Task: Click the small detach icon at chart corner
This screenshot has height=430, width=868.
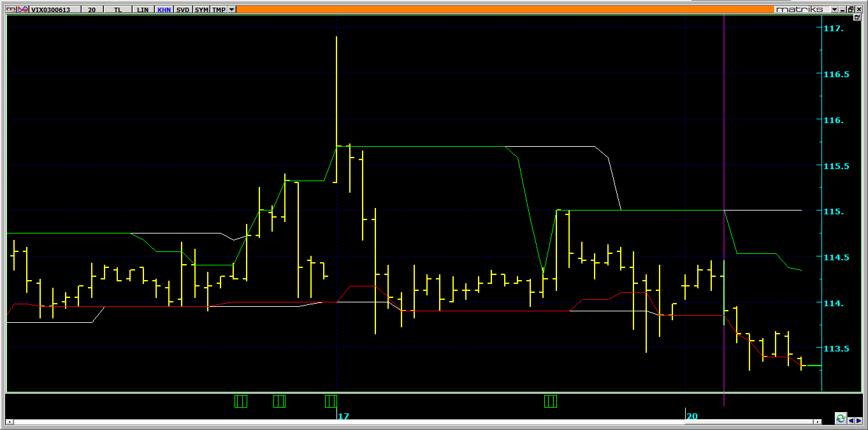Action: 857,17
